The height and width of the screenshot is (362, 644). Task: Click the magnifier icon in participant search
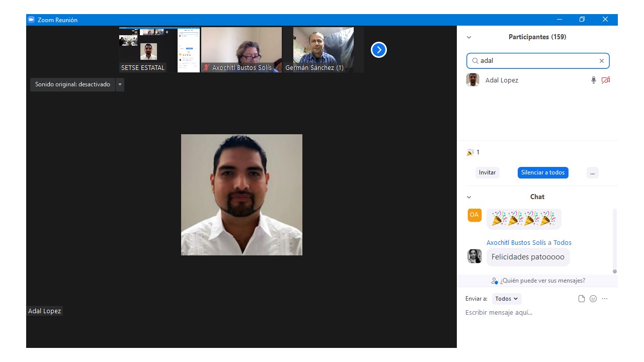tap(475, 61)
